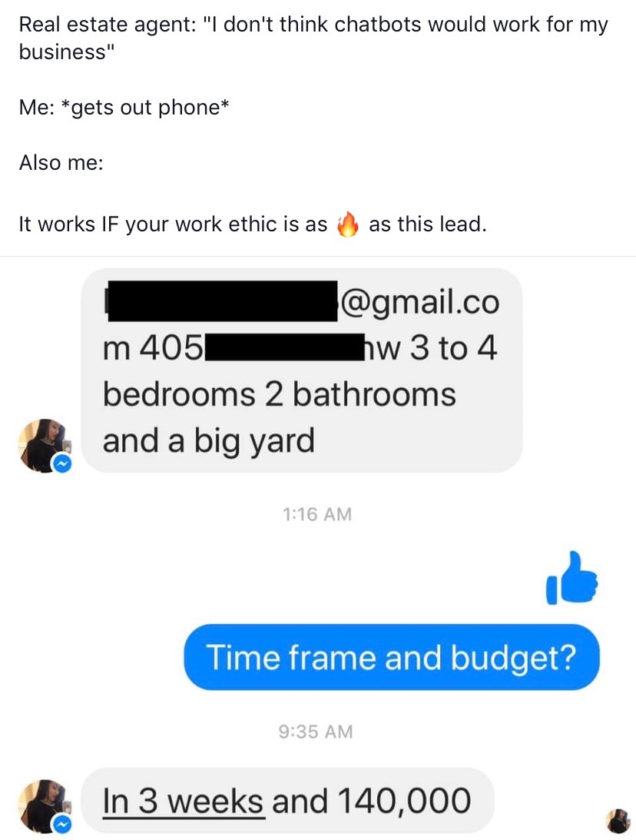Click the blue thumbs-up like sticker

pyautogui.click(x=571, y=579)
